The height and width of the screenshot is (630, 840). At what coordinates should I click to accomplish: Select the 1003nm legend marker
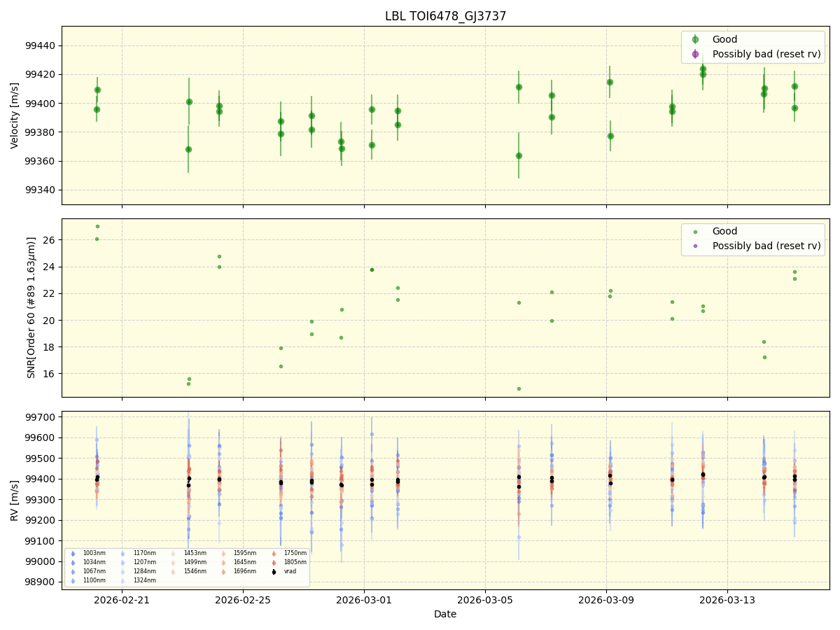click(x=73, y=553)
